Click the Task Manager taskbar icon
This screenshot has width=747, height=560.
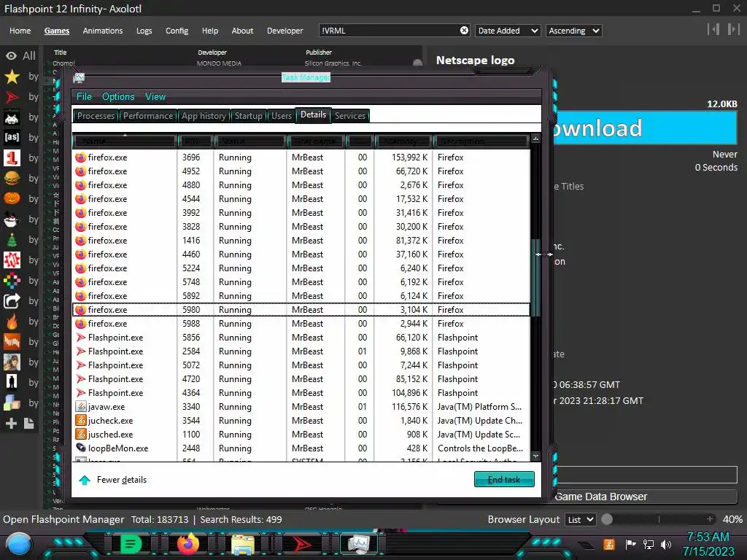358,544
